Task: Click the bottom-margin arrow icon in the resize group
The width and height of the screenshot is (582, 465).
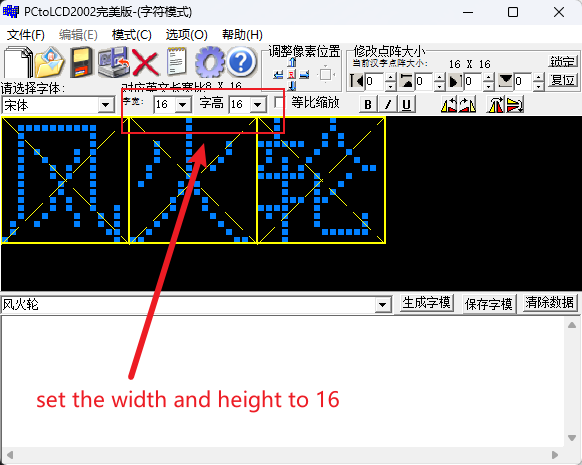Action: click(505, 81)
